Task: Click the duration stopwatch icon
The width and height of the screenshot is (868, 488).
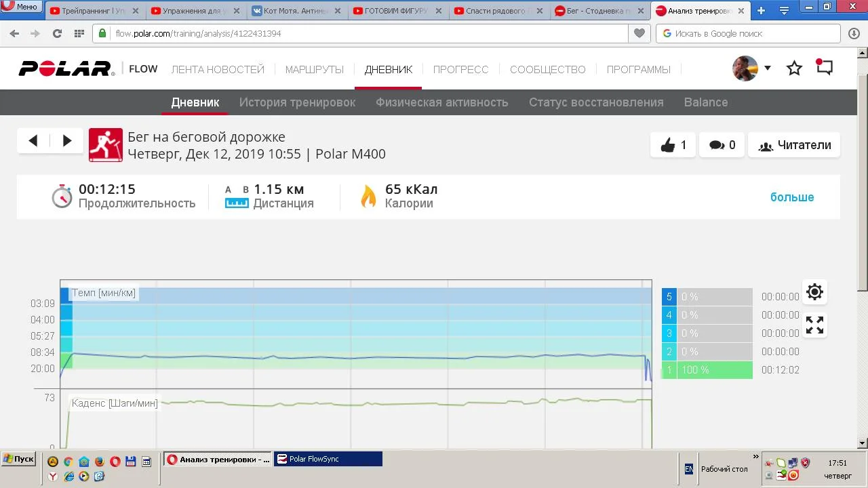Action: tap(62, 196)
